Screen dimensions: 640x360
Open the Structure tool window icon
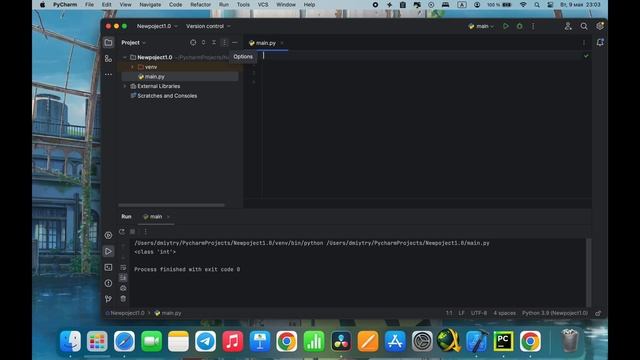[108, 59]
